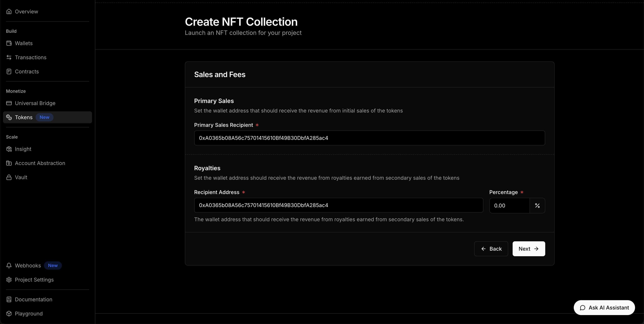Focus the Primary Sales Recipient field
The height and width of the screenshot is (324, 644).
pyautogui.click(x=369, y=138)
